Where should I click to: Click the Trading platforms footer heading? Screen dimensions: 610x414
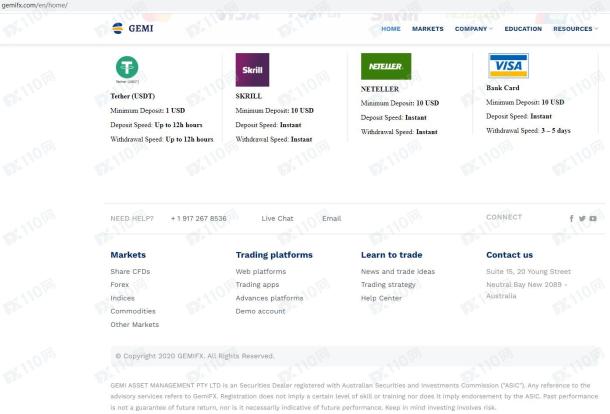(274, 255)
